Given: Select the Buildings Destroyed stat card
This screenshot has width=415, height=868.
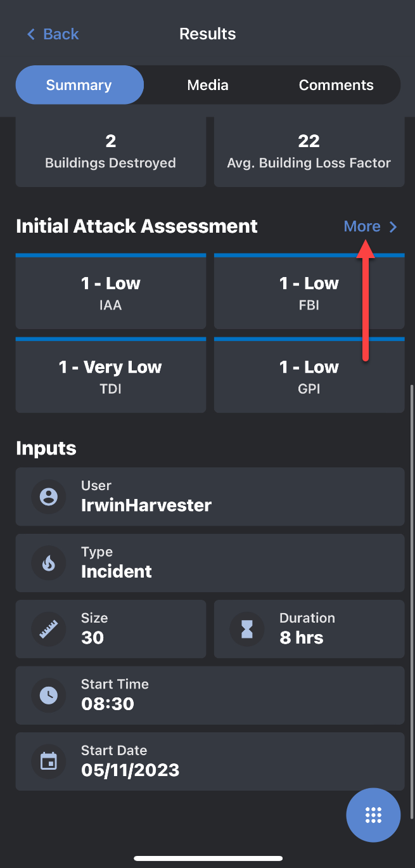Looking at the screenshot, I should [111, 151].
